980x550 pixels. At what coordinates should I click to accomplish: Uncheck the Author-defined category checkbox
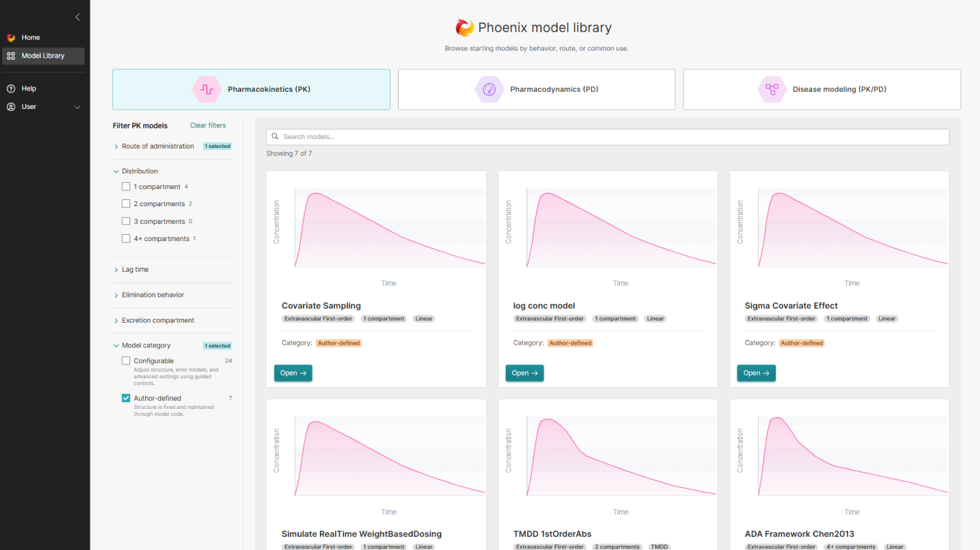(126, 398)
